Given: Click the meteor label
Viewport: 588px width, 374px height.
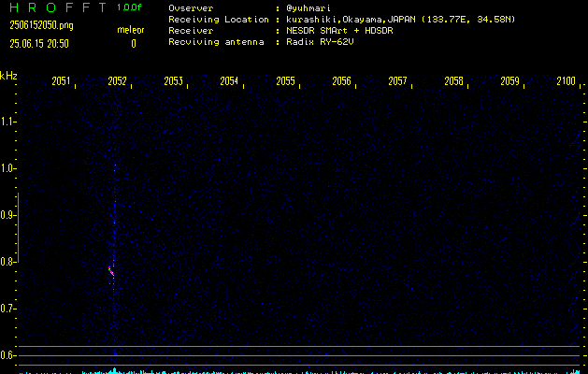Looking at the screenshot, I should pos(131,30).
